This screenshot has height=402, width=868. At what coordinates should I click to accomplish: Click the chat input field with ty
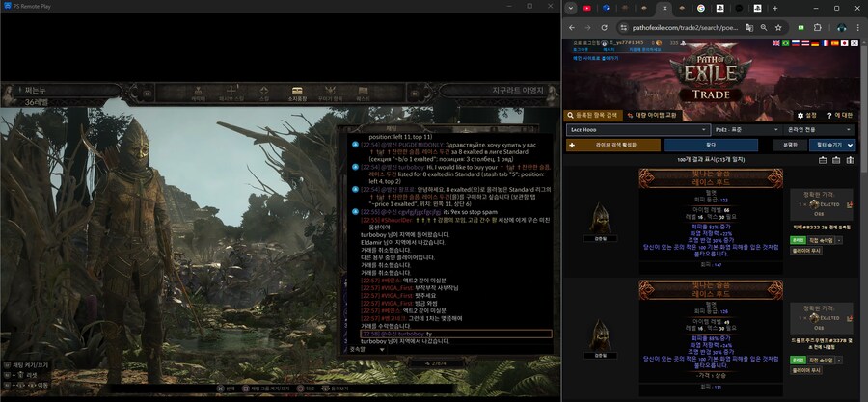pyautogui.click(x=455, y=334)
